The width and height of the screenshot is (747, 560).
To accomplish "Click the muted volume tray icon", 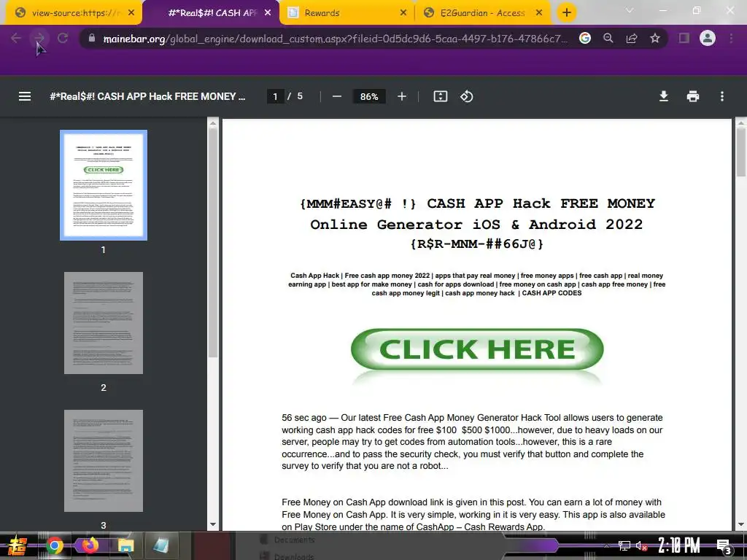I will click(x=641, y=545).
